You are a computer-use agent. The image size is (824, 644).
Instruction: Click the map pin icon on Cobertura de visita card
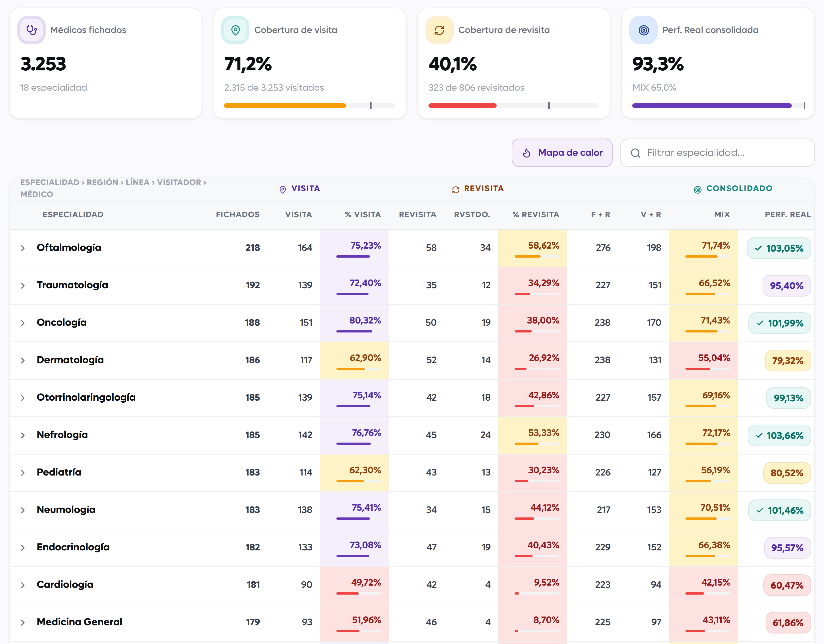pos(235,30)
